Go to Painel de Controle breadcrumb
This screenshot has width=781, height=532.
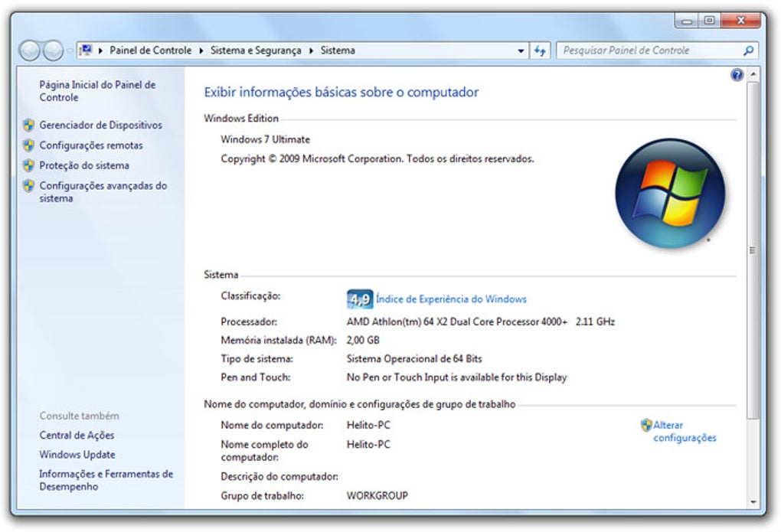tap(150, 51)
